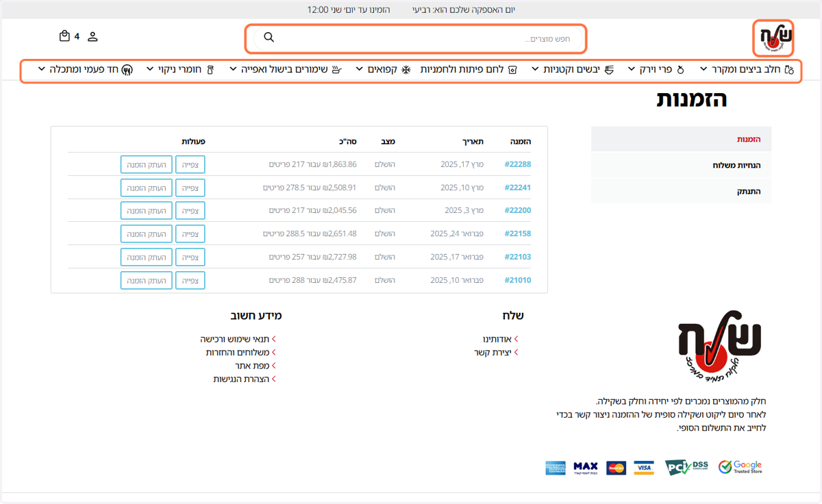The height and width of the screenshot is (504, 822).
Task: Open the הצהרת הנגישות link
Action: [242, 379]
